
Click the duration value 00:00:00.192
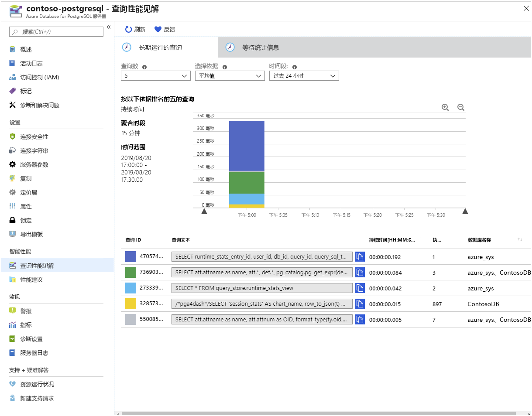(x=385, y=257)
